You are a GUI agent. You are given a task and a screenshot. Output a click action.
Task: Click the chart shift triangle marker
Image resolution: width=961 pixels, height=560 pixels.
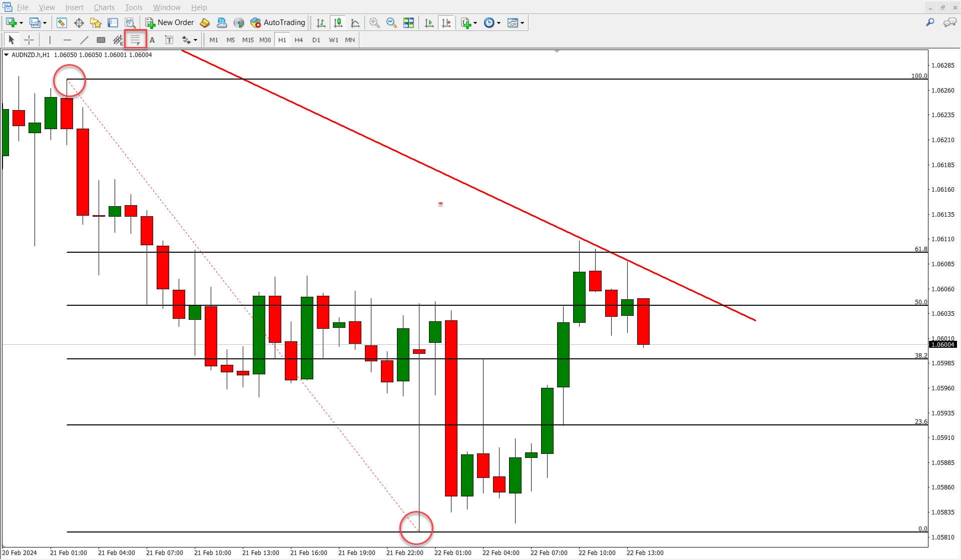(557, 51)
